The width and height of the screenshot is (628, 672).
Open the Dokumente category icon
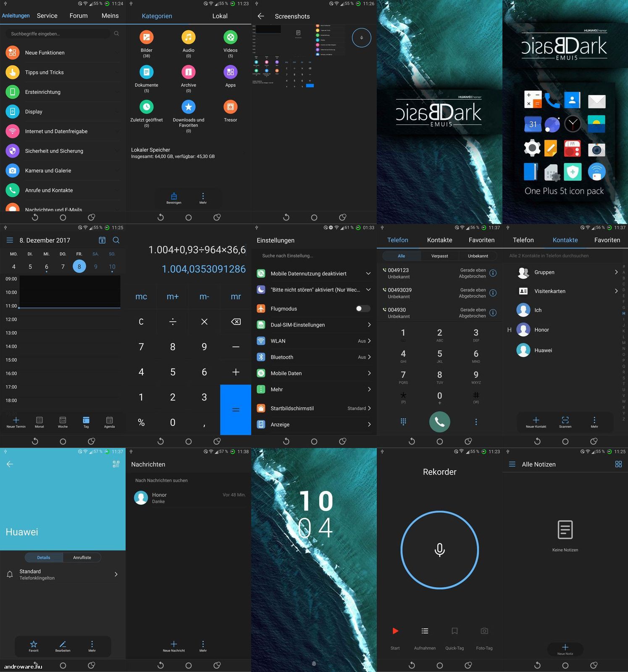pyautogui.click(x=146, y=72)
